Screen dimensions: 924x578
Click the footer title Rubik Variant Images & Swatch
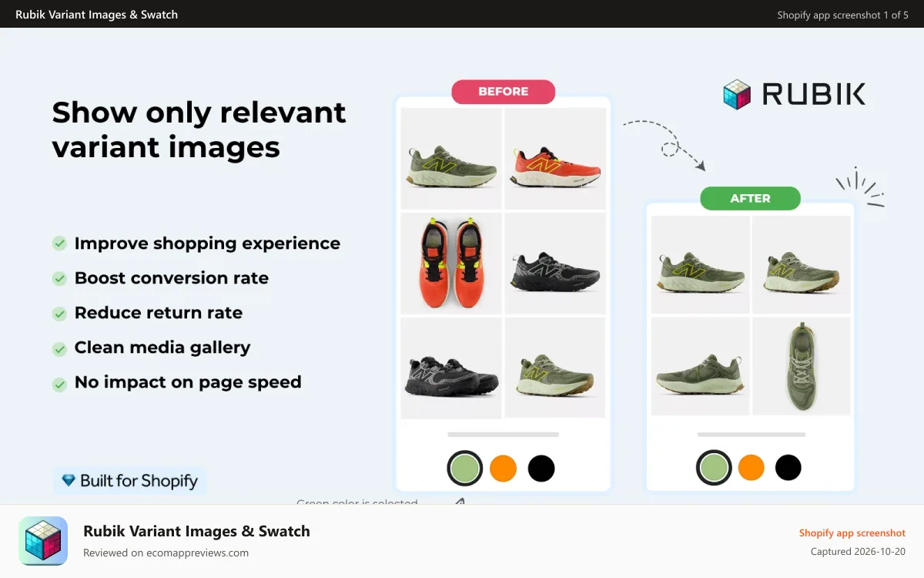196,531
